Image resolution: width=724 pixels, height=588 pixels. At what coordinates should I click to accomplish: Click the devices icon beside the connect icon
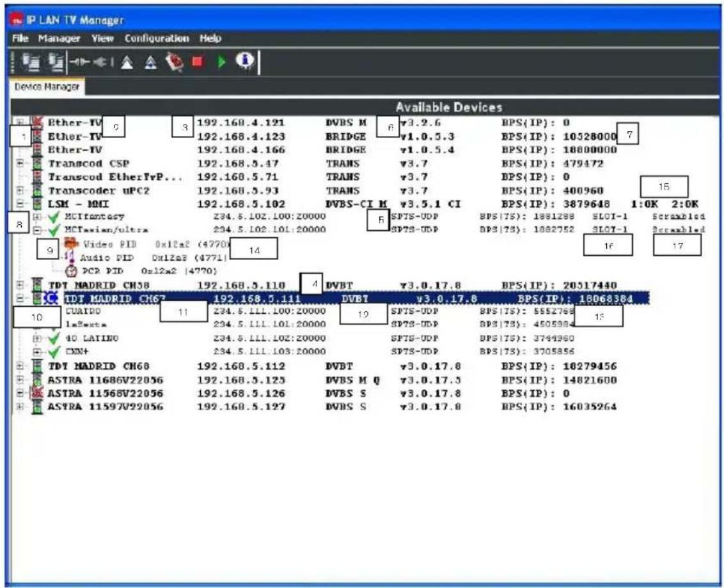(56, 62)
